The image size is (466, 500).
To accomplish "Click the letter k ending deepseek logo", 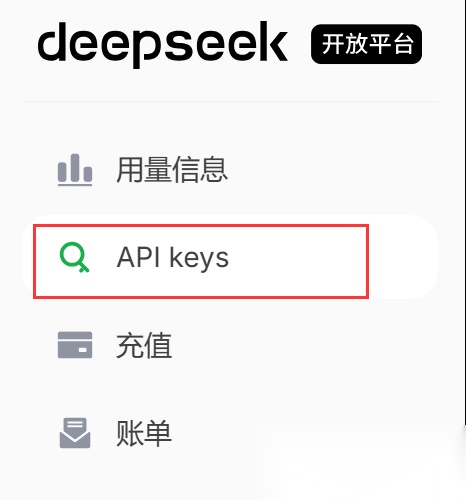I will point(274,41).
